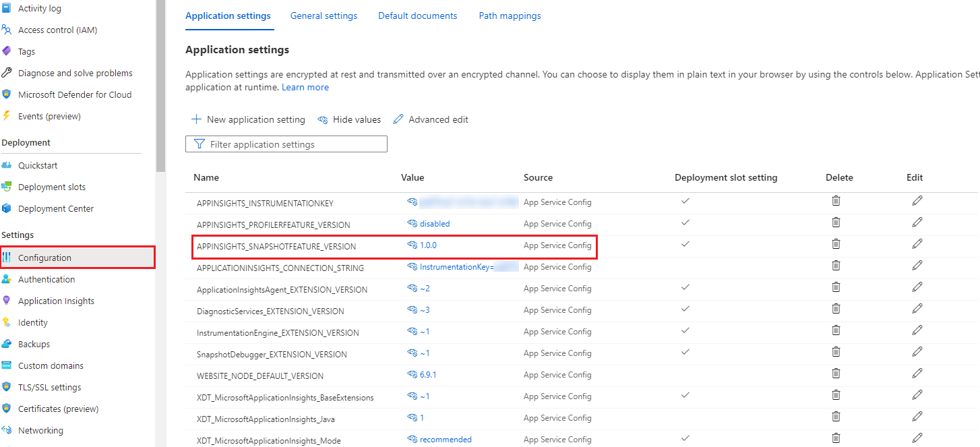Click the Filter application settings field
Screen dimensions: 980x447
click(x=286, y=144)
